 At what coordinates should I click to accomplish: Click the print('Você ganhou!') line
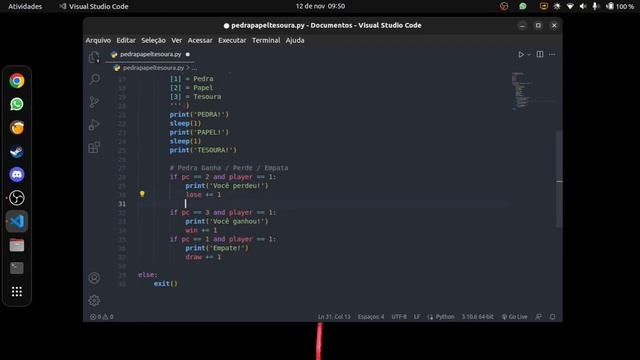click(227, 221)
